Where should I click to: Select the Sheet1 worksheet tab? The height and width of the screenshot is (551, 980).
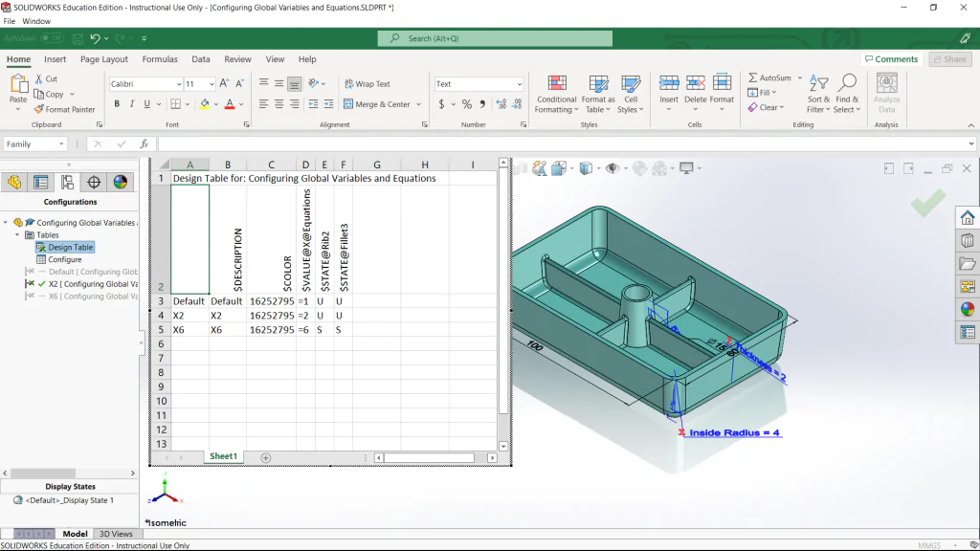point(223,456)
